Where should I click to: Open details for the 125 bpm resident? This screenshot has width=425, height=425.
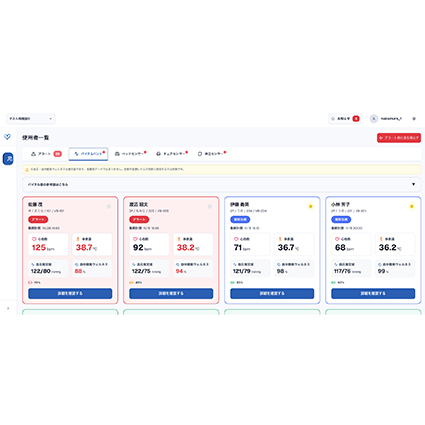[x=70, y=293]
